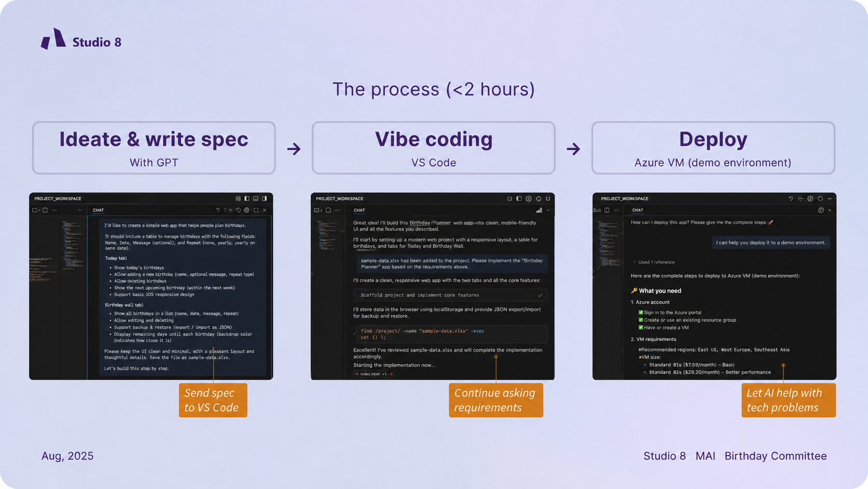Open chat header ellipsis menu in Vibe coding screenshot

548,210
